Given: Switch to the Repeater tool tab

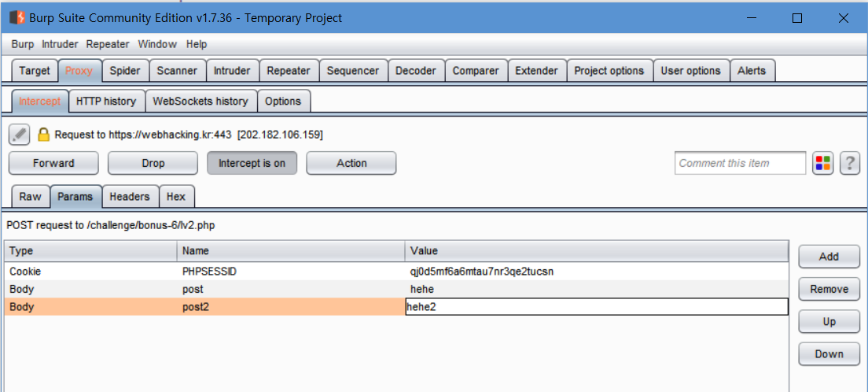Looking at the screenshot, I should tap(289, 71).
